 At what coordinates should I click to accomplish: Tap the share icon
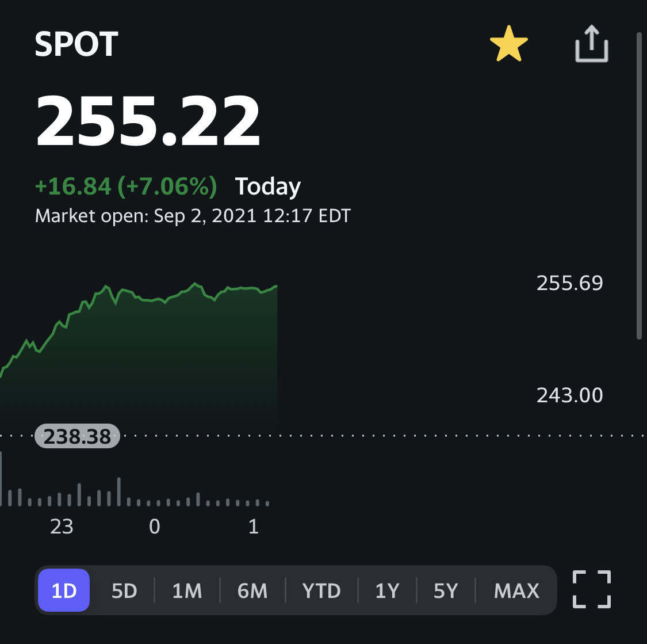click(591, 44)
